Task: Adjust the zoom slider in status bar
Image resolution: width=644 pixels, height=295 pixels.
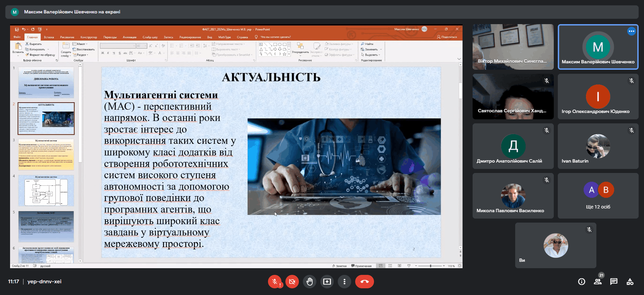Action: click(x=431, y=266)
